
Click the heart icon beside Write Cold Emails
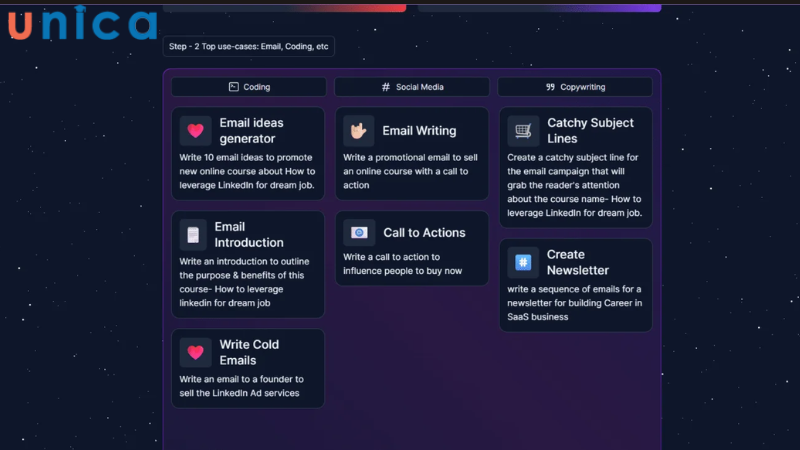coord(195,352)
